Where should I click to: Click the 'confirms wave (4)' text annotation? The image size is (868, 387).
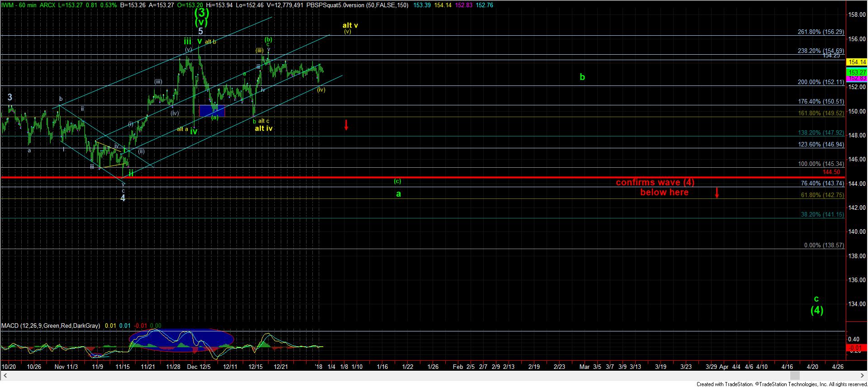[655, 183]
